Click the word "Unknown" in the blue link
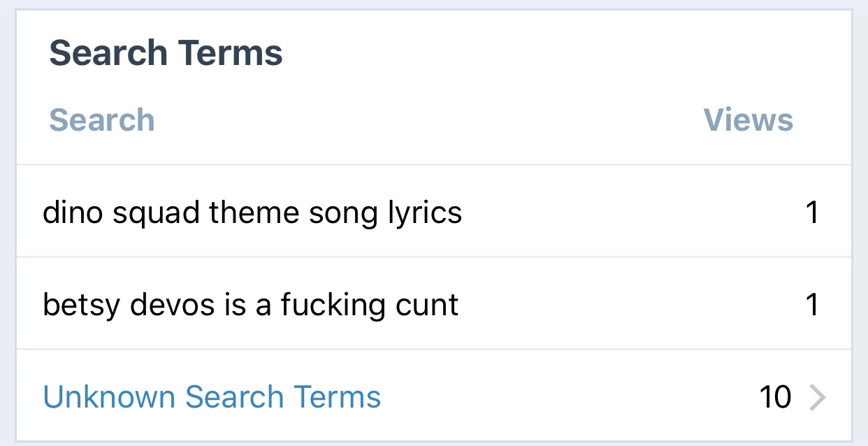The image size is (868, 446). tap(109, 397)
